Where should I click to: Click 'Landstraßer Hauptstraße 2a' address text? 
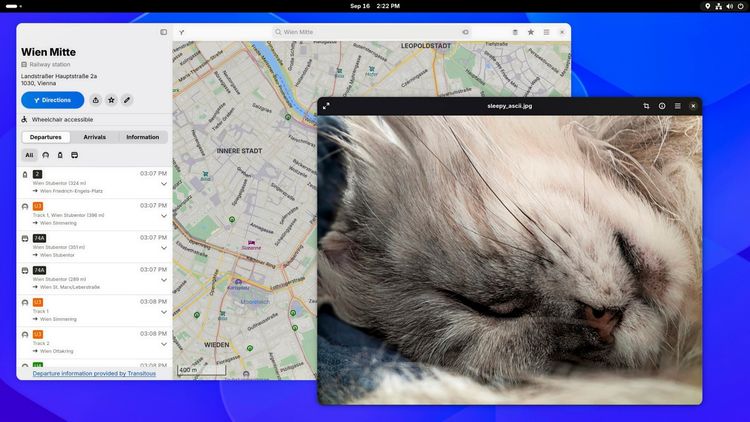[59, 76]
